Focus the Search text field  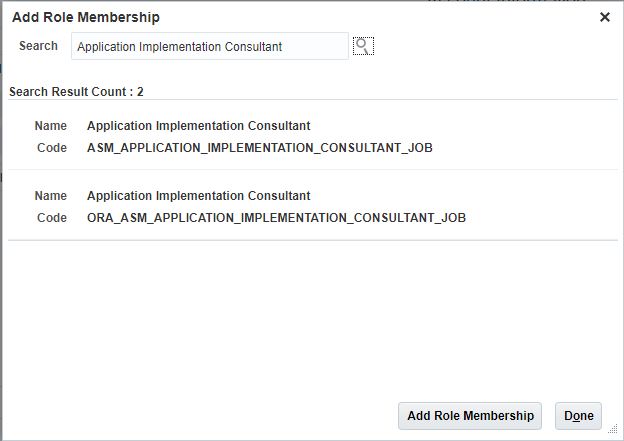tap(210, 46)
